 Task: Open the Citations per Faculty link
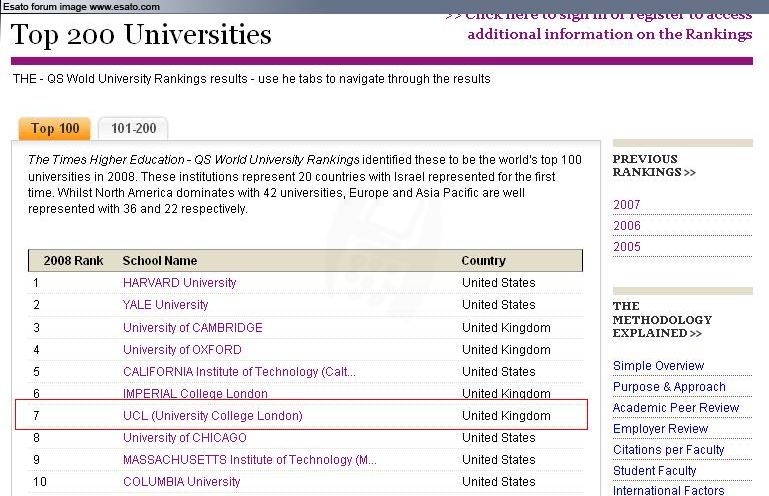pos(668,450)
